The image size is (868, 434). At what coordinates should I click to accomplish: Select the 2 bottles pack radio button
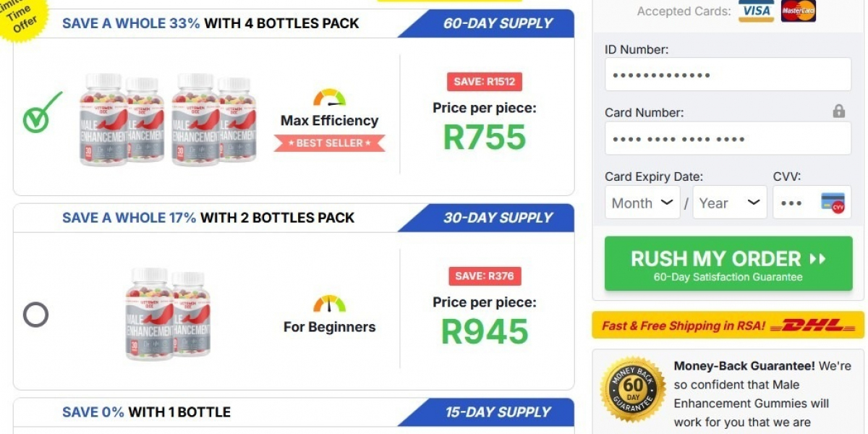[x=36, y=315]
